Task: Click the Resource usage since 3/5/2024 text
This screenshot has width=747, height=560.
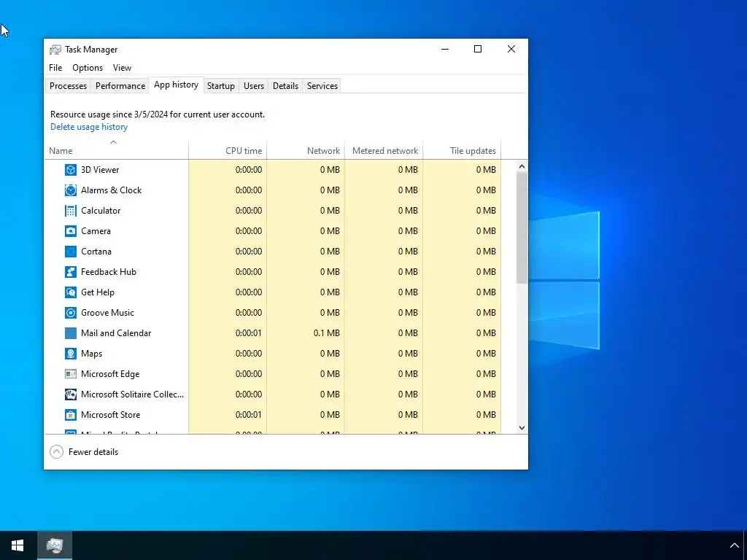Action: pos(158,114)
